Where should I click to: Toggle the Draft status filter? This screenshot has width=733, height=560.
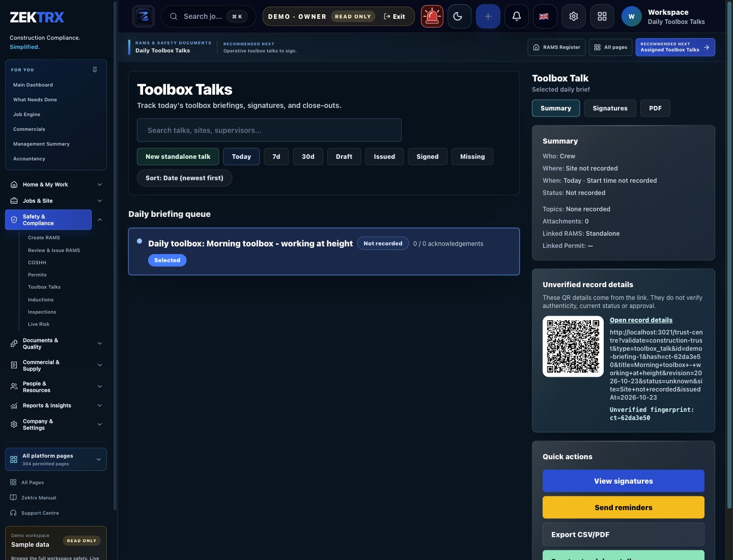coord(344,157)
